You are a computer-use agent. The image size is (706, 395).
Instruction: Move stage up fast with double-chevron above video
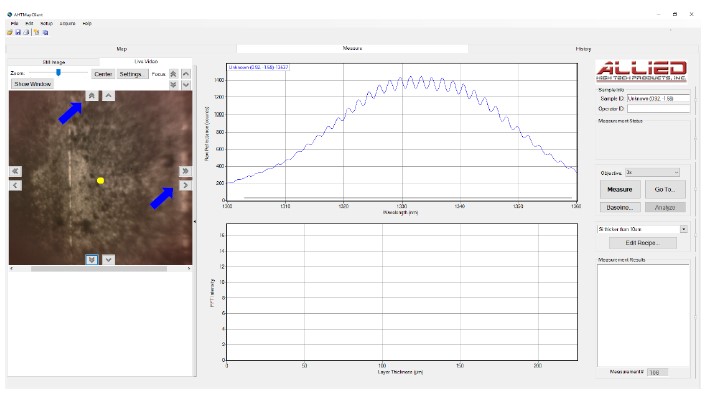91,95
